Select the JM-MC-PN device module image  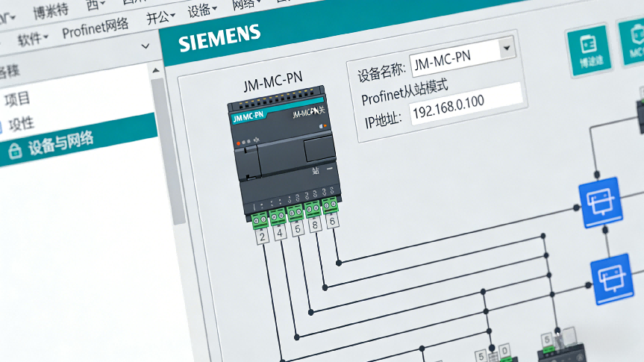point(284,154)
